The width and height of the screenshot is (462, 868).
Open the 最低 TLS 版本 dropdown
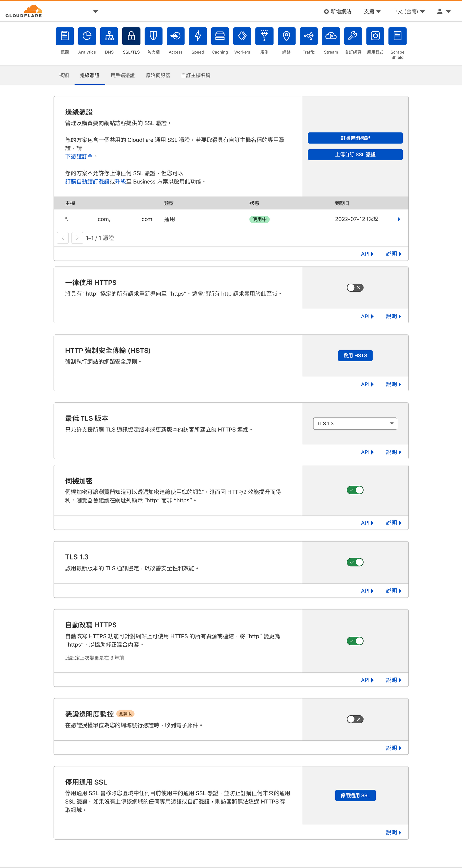click(x=355, y=423)
